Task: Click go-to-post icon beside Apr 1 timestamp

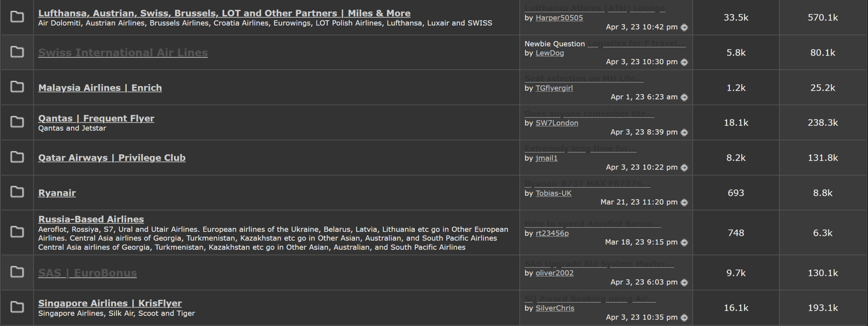Action: click(684, 98)
